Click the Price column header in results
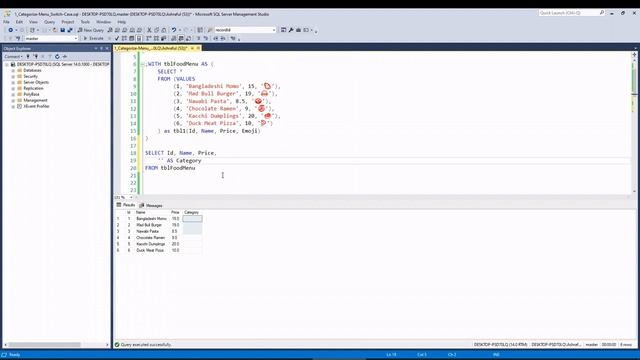The height and width of the screenshot is (360, 640). click(176, 212)
